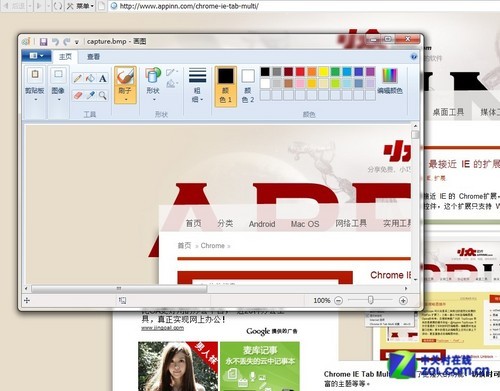This screenshot has height=391, width=500.
Task: Activate the 颜色 2 background color box
Action: tap(248, 86)
